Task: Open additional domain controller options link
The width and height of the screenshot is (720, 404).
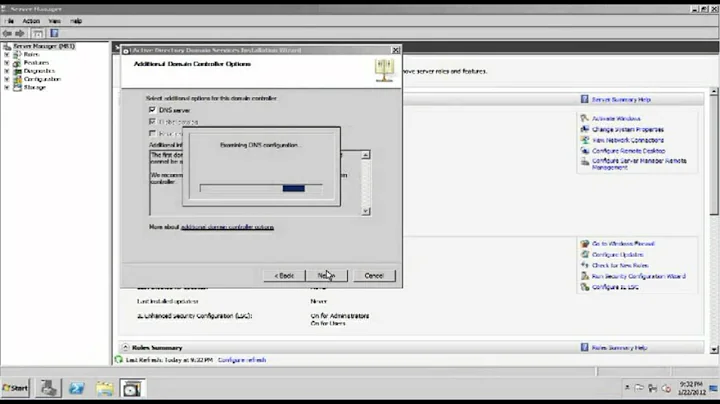Action: (227, 227)
